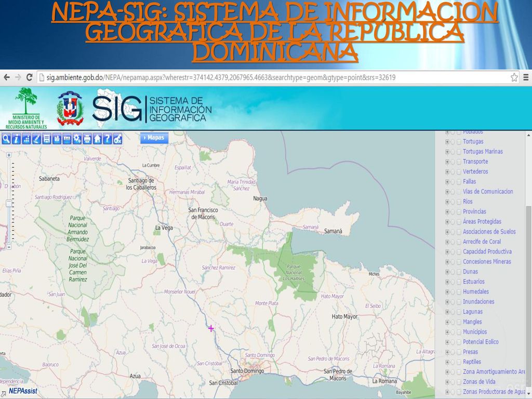The height and width of the screenshot is (399, 532).
Task: Click the export map toolbar icon
Action: (x=57, y=139)
